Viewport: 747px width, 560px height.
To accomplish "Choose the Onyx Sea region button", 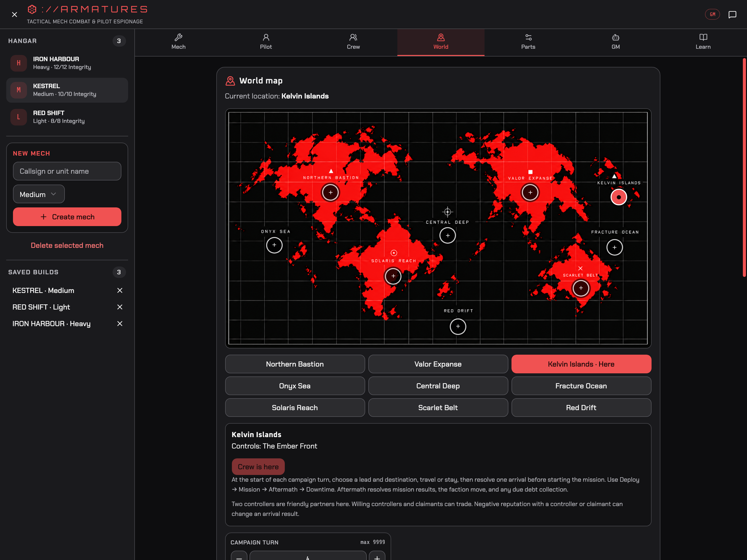I will [x=295, y=386].
